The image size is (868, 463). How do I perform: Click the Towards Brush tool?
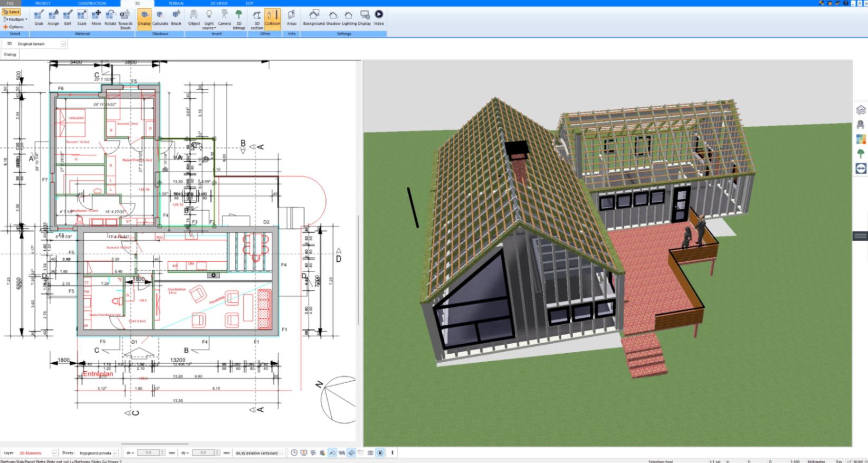126,19
